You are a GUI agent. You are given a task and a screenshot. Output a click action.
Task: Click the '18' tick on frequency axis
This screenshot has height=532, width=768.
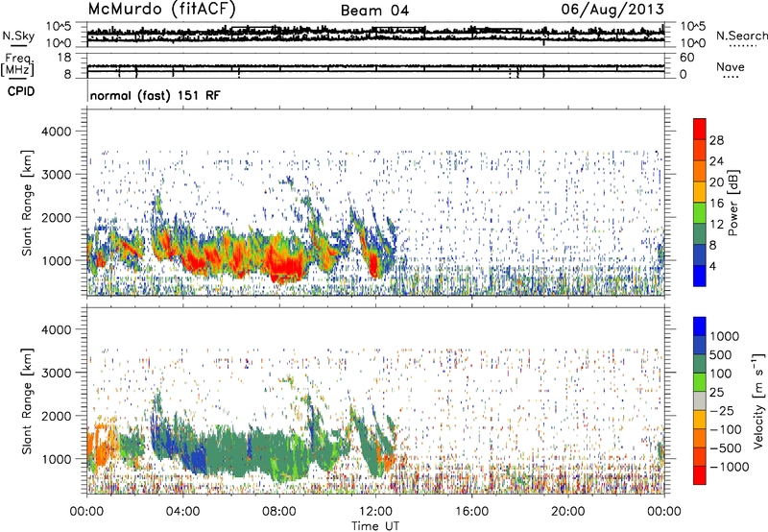(64, 58)
